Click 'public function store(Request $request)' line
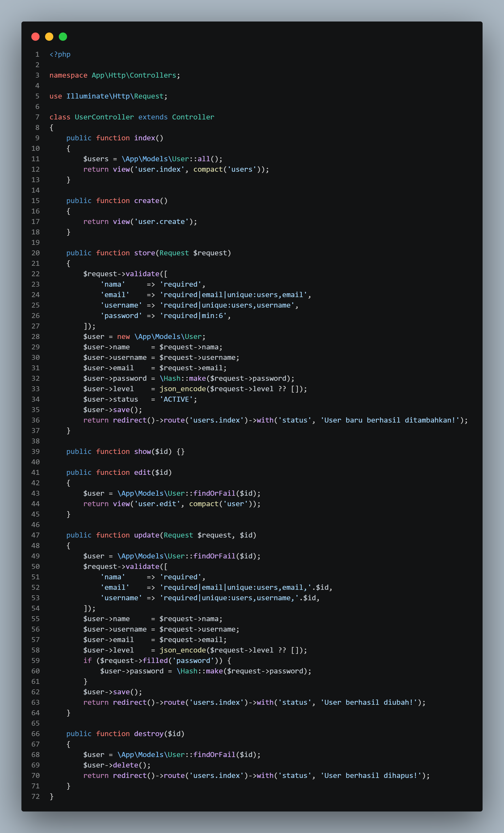The height and width of the screenshot is (833, 504). [149, 253]
